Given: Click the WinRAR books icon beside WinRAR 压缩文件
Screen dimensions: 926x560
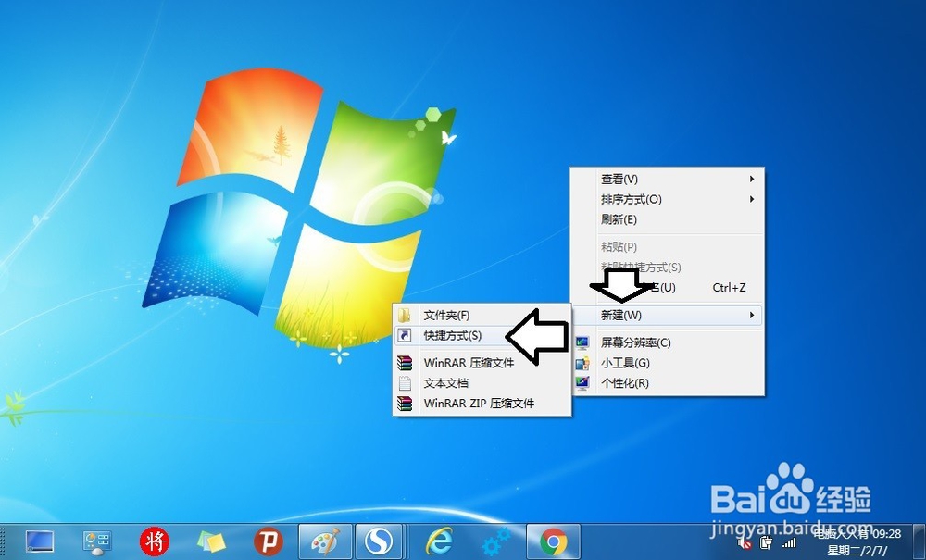Looking at the screenshot, I should (405, 362).
